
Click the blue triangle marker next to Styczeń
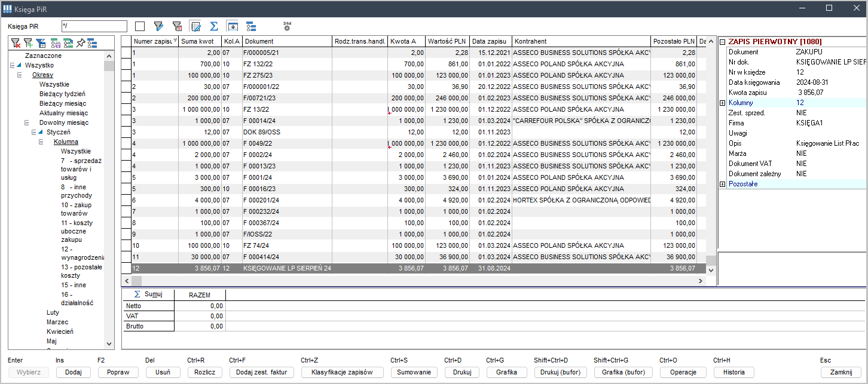[41, 132]
